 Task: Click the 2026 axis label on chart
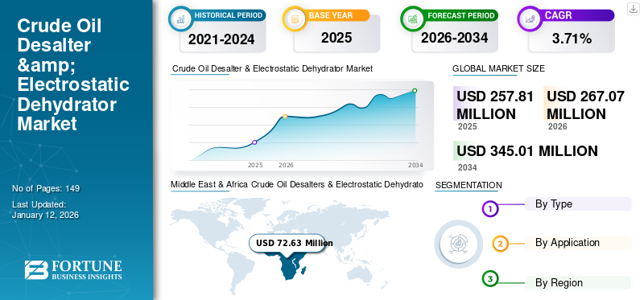[286, 166]
